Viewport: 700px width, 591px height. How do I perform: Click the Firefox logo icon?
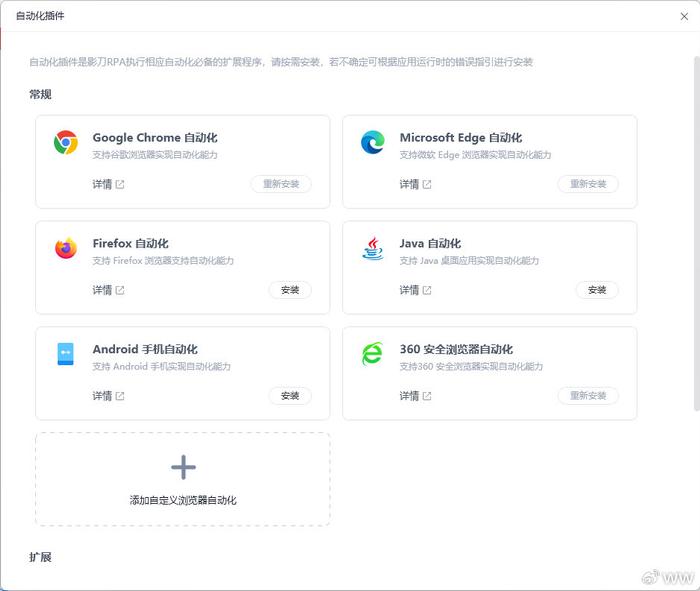click(66, 248)
